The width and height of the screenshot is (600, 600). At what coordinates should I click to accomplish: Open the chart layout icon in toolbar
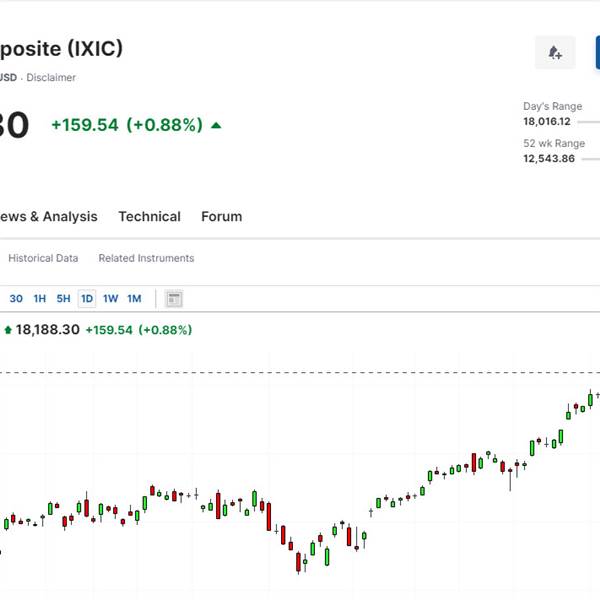point(174,298)
